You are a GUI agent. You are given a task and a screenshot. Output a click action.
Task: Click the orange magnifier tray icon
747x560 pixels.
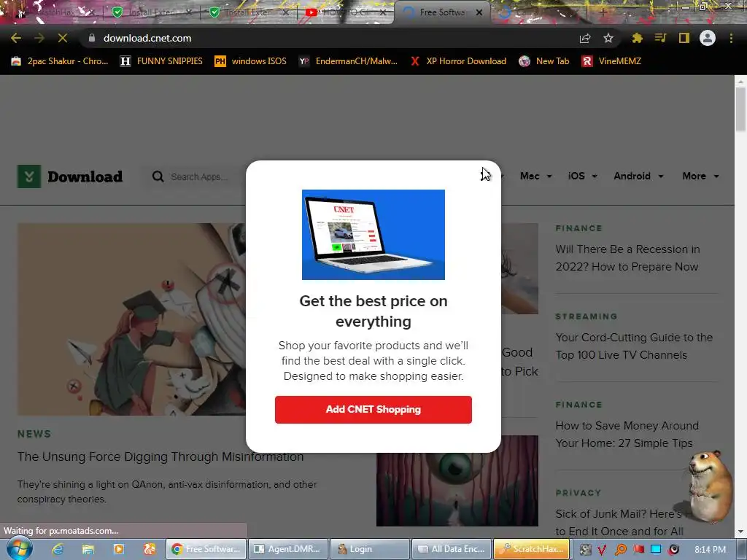pos(620,550)
